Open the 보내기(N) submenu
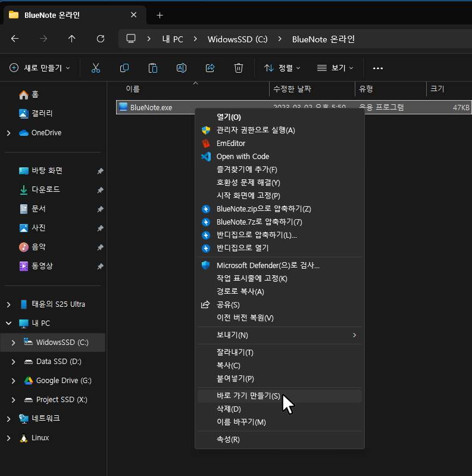This screenshot has width=472, height=476. click(279, 335)
